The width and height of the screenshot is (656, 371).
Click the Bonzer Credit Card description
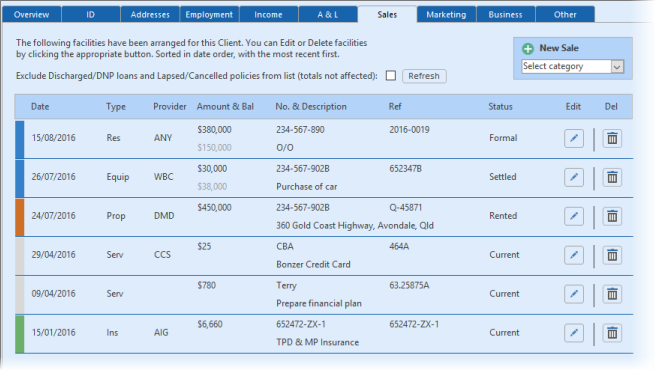tap(313, 265)
